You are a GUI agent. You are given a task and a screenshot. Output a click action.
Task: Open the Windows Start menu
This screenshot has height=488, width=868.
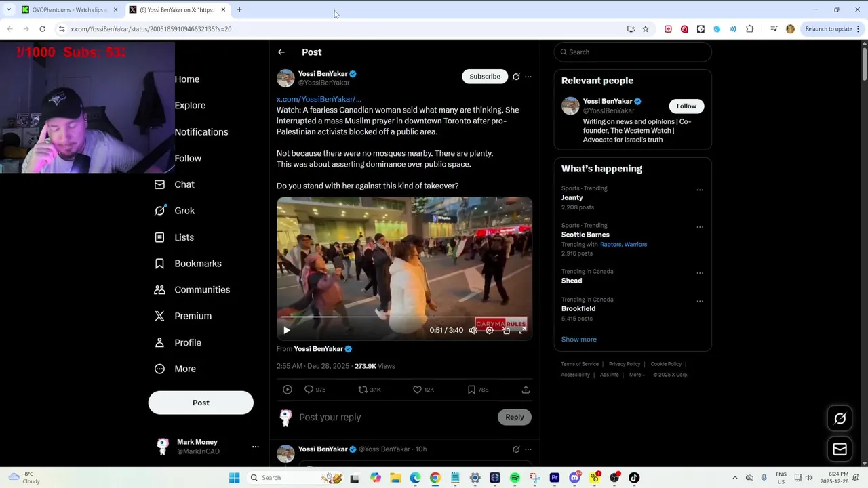coord(234,478)
